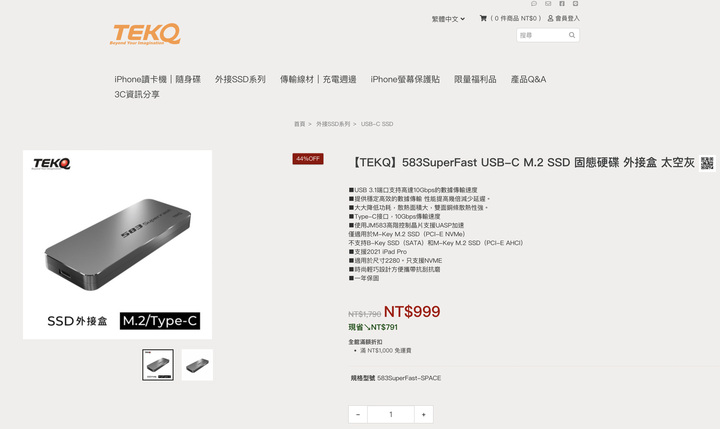Open the shopping cart icon
This screenshot has height=429, width=720.
[x=483, y=18]
